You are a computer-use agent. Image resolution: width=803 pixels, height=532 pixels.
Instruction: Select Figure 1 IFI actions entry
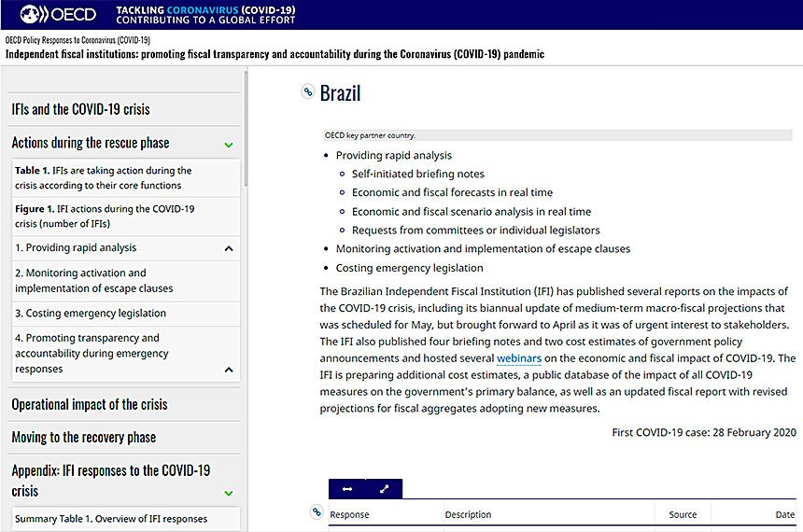105,216
